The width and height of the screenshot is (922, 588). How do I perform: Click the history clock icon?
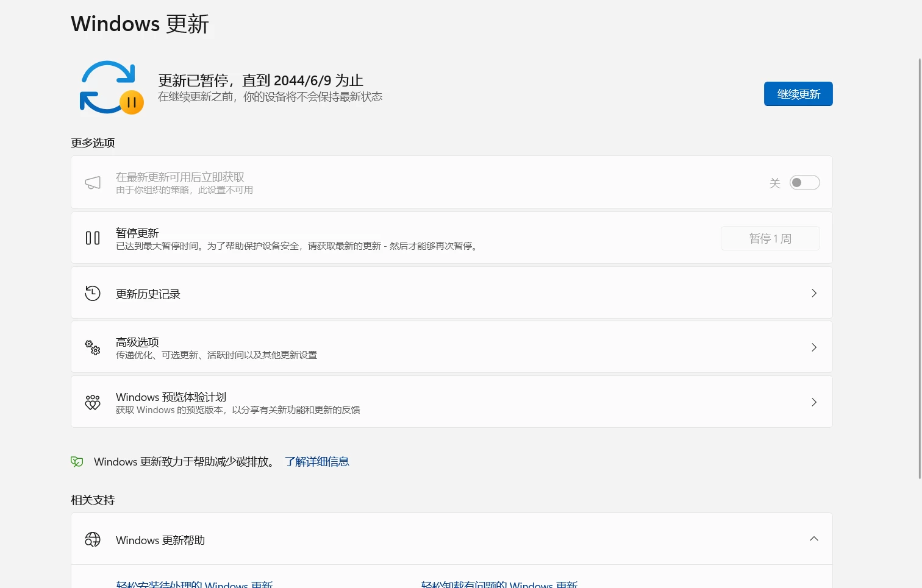click(93, 294)
